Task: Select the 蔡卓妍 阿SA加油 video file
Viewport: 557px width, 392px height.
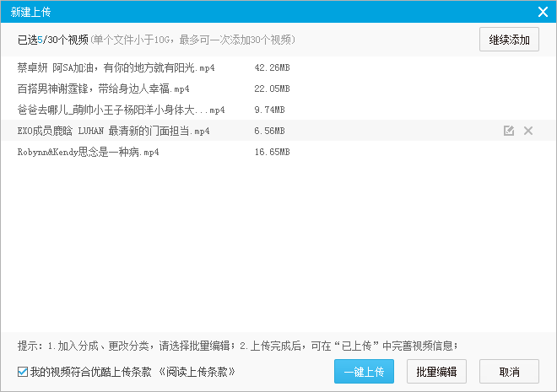Action: (x=116, y=67)
